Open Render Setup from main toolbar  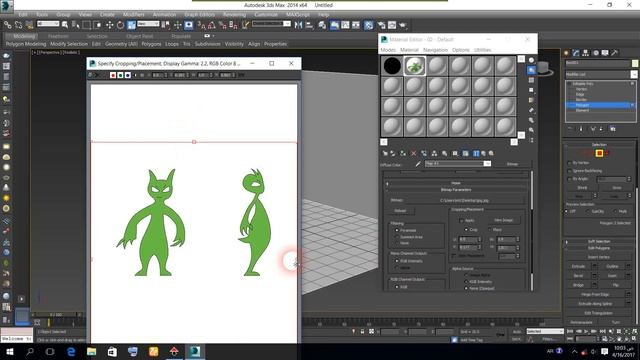pyautogui.click(x=381, y=25)
